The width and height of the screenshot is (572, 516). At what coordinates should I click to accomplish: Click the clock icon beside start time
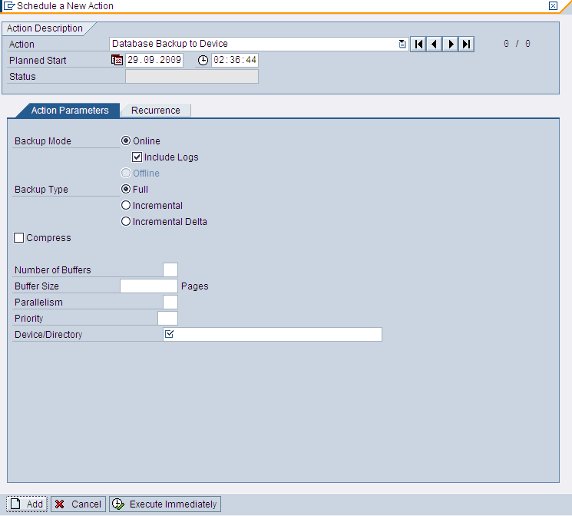(203, 60)
